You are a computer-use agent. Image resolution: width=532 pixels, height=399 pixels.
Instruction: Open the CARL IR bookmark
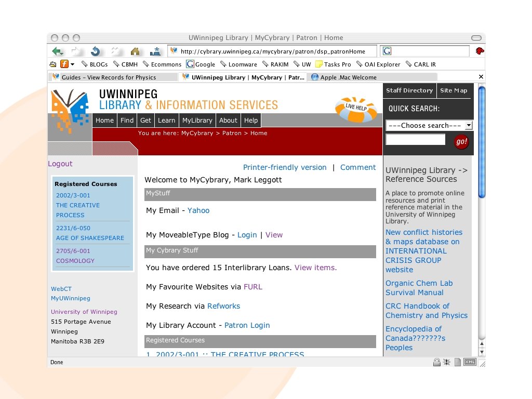421,64
